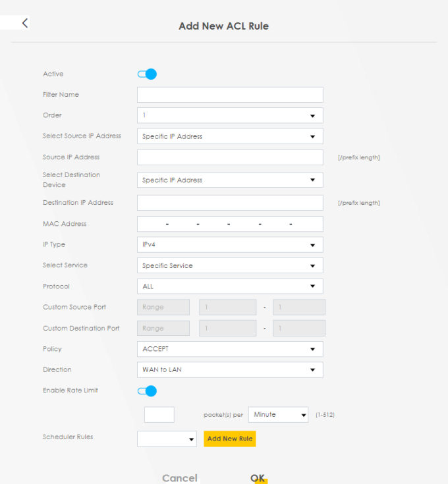Toggle the Active switch
Image resolution: width=448 pixels, height=484 pixels.
click(147, 74)
